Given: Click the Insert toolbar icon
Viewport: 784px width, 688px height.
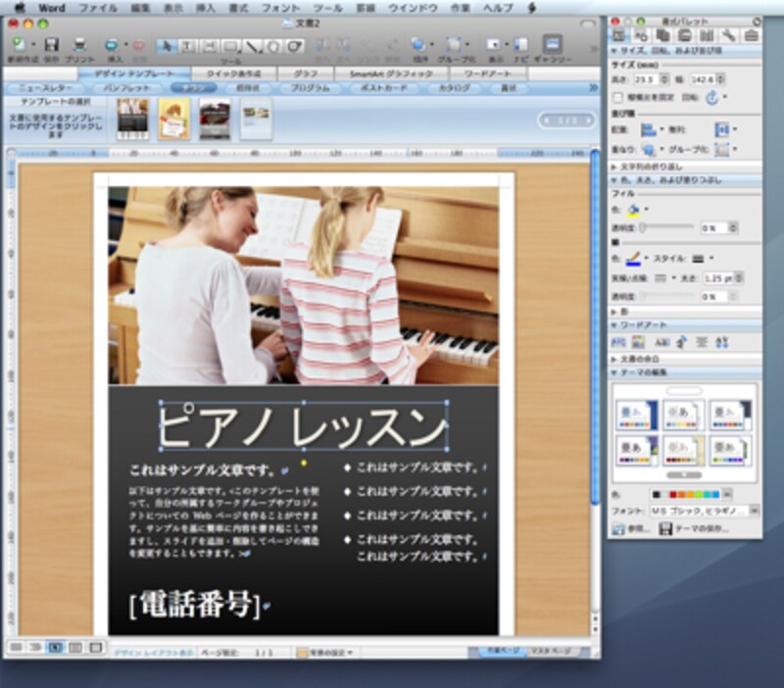Looking at the screenshot, I should [x=111, y=43].
